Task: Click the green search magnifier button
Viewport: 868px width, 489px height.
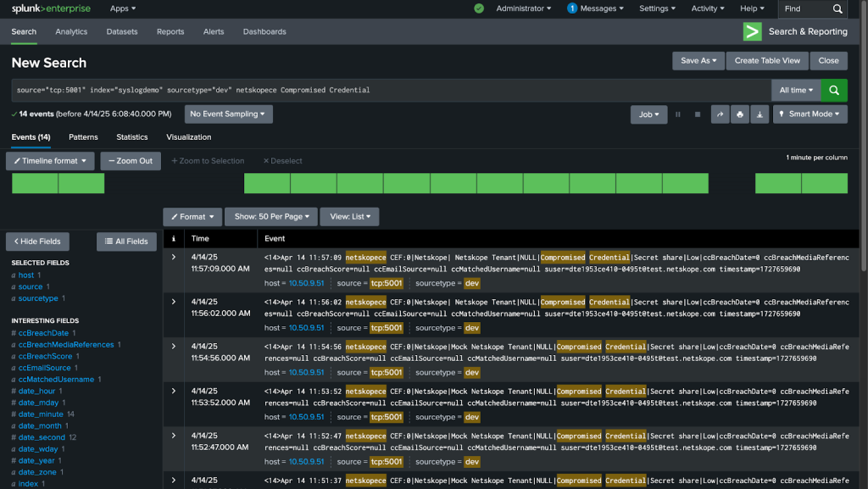Action: pos(834,90)
